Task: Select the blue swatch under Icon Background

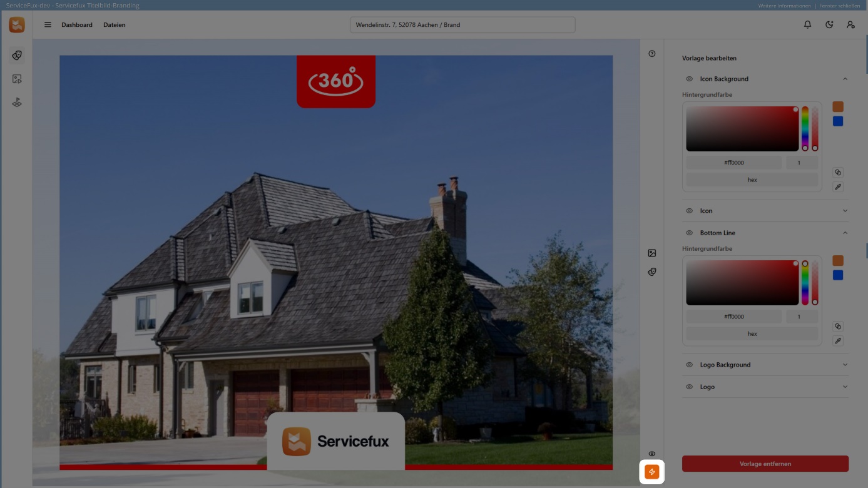Action: tap(838, 121)
